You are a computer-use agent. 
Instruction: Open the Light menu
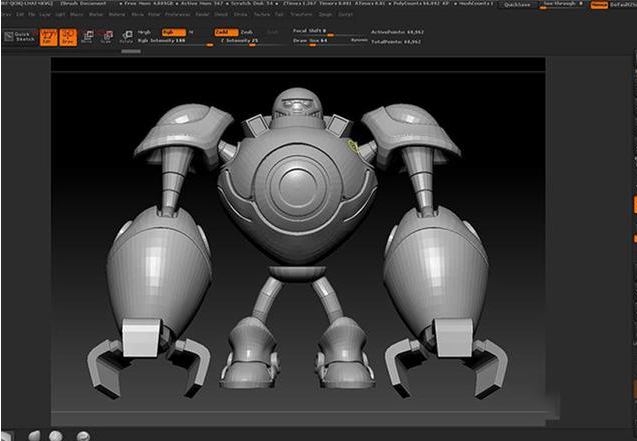click(x=60, y=14)
